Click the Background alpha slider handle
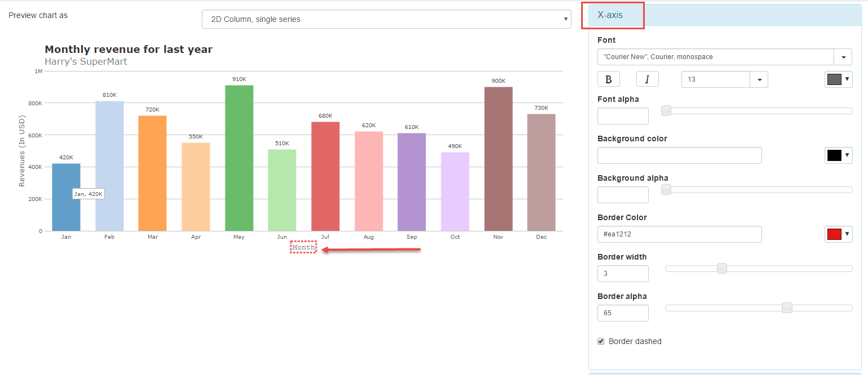 [x=666, y=190]
